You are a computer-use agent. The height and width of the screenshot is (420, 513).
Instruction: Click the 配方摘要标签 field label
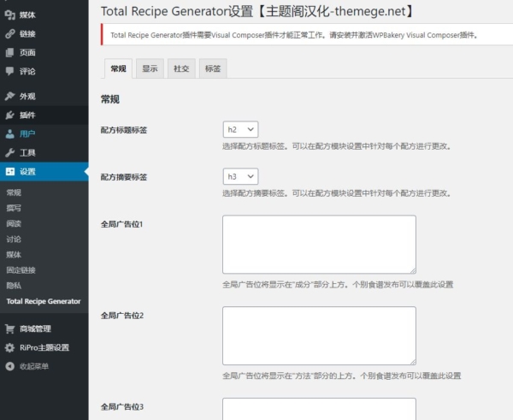point(124,177)
